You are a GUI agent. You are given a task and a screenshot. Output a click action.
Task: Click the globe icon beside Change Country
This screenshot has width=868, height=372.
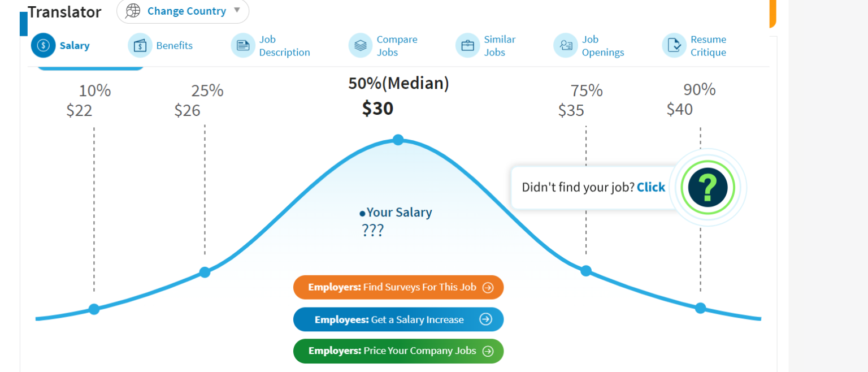132,11
